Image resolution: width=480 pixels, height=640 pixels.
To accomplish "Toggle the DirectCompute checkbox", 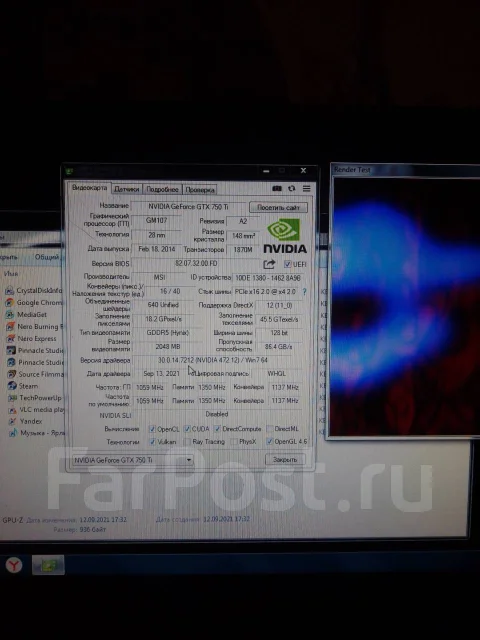I will 218,429.
